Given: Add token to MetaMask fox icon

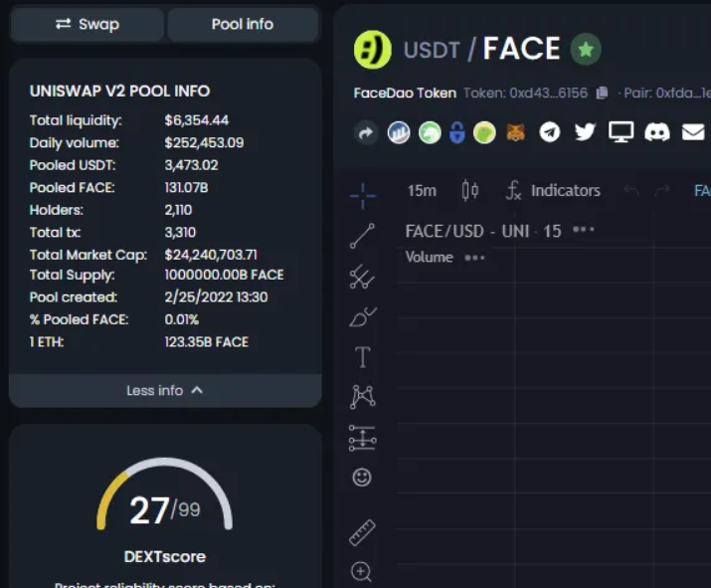Looking at the screenshot, I should 515,133.
